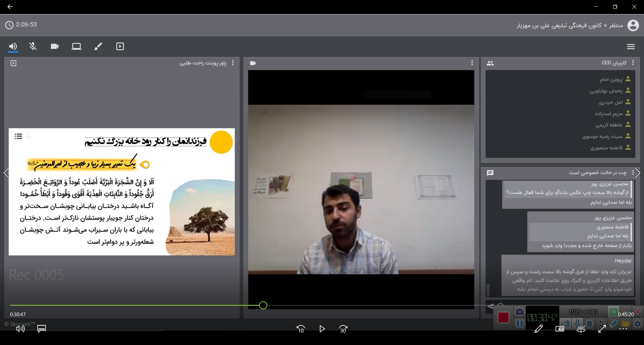Skip forward 30 seconds

[x=343, y=329]
